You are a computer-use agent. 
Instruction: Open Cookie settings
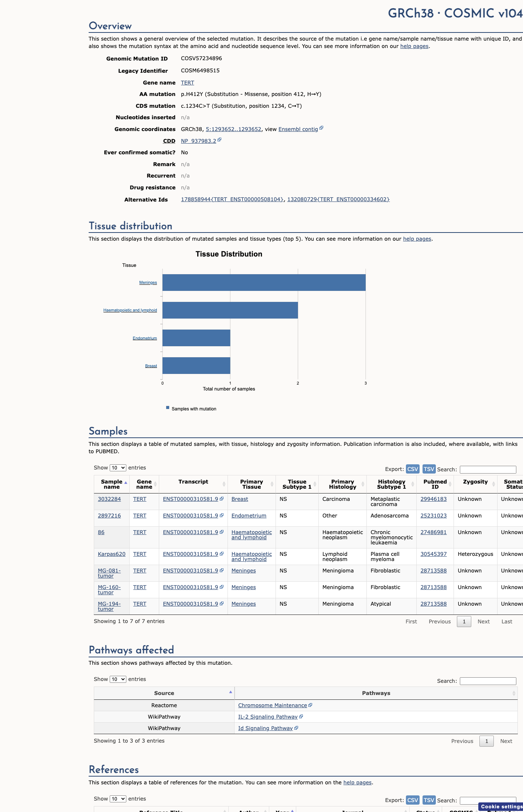coord(501,806)
